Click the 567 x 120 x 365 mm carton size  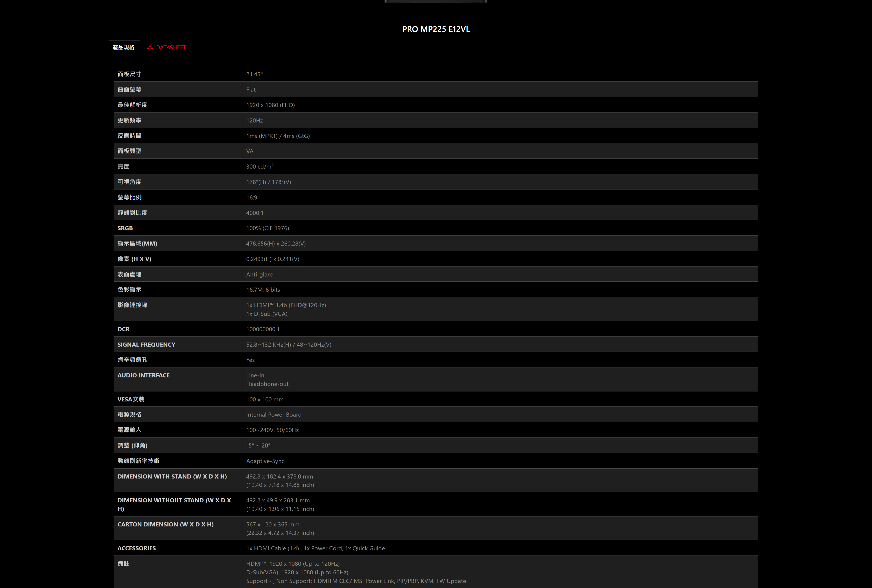[x=273, y=524]
